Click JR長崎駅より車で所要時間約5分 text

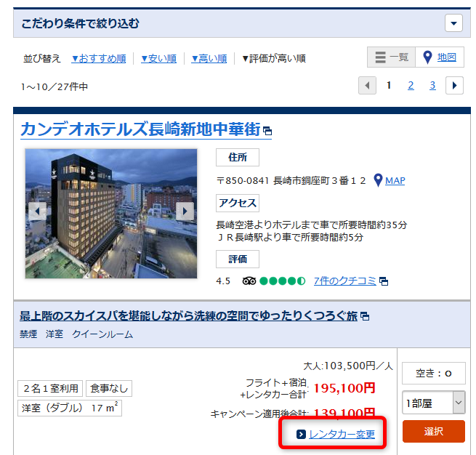[x=290, y=237]
